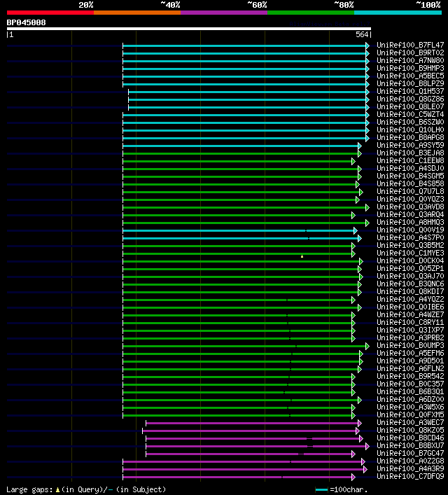448x495 pixels.
Task: Select the UniRef100_Q05ZP1 label
Action: click(x=410, y=269)
